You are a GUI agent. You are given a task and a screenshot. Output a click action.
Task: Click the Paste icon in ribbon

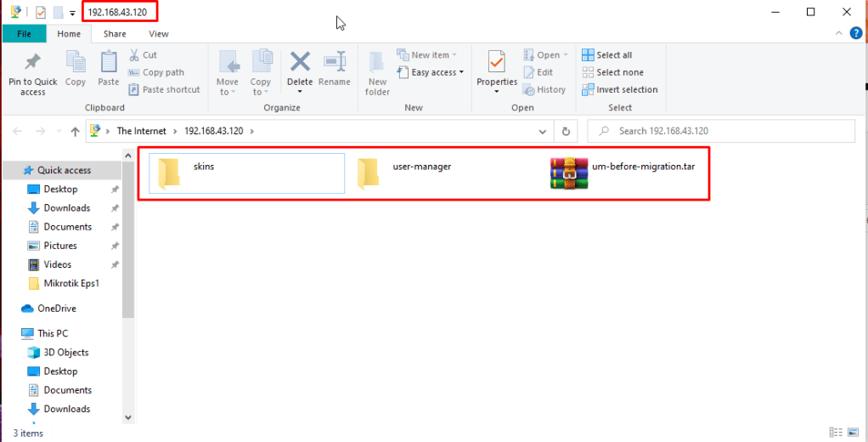(x=109, y=66)
